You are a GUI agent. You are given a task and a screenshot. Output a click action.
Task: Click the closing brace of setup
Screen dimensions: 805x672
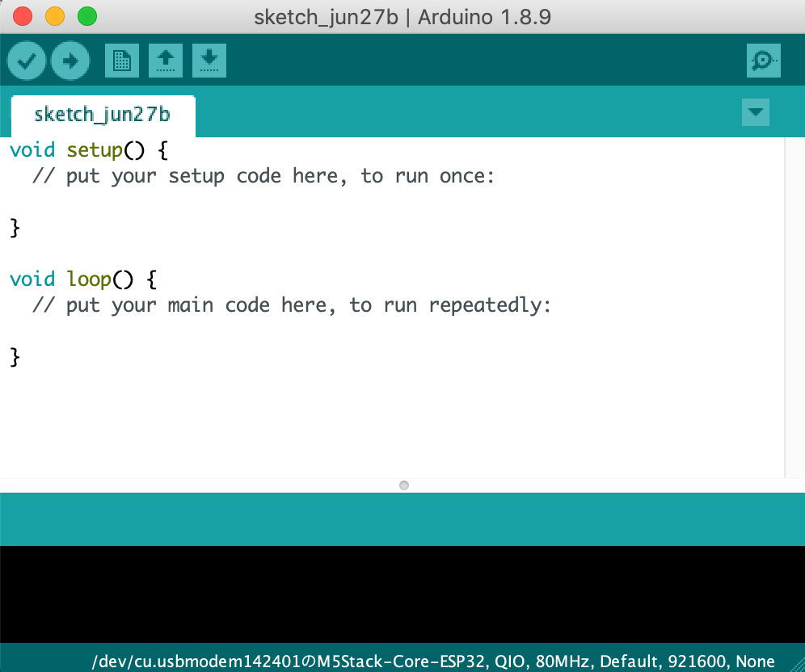tap(15, 228)
